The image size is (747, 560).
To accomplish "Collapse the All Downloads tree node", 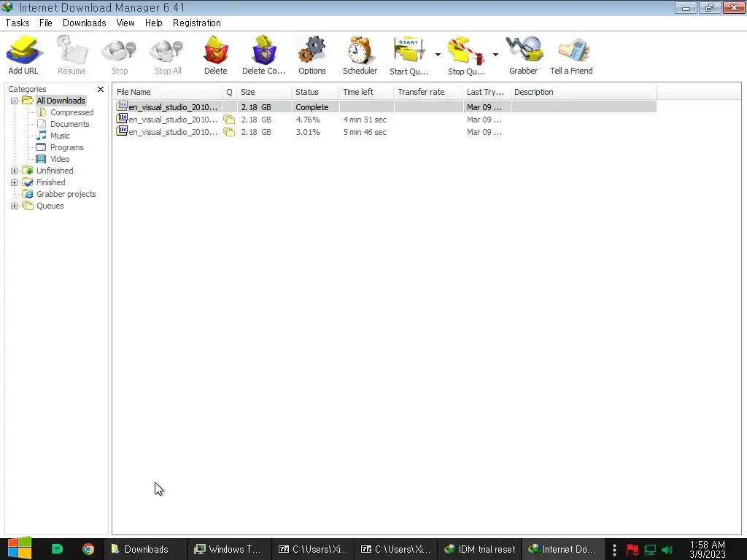I will (15, 101).
